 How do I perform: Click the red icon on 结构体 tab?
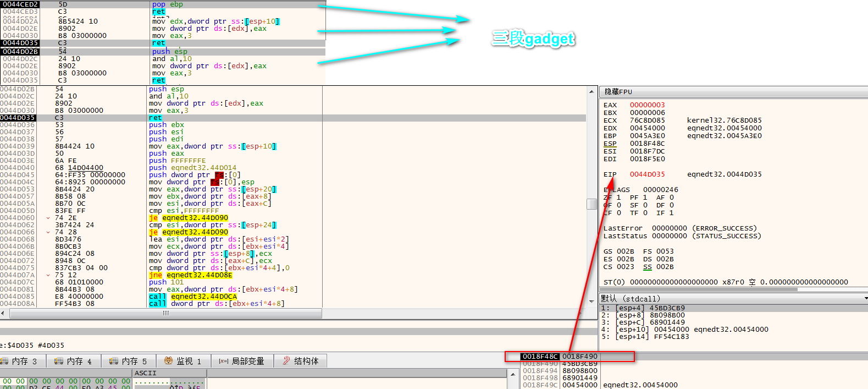[x=286, y=361]
